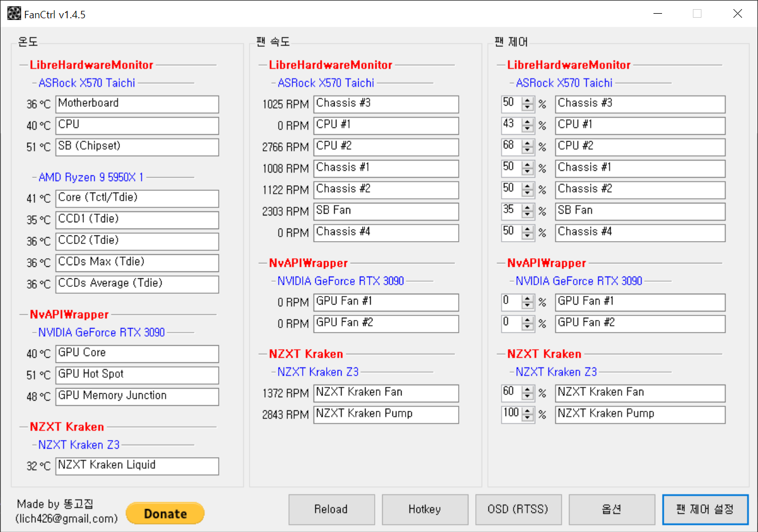Decrease NZXT Kraken Pump control percentage

[x=528, y=418]
